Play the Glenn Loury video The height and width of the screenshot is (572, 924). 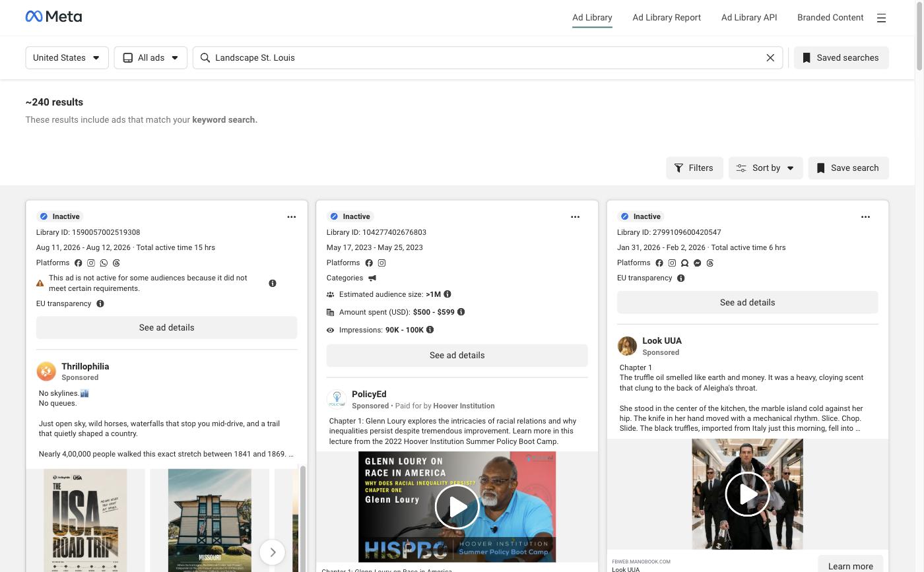point(457,507)
